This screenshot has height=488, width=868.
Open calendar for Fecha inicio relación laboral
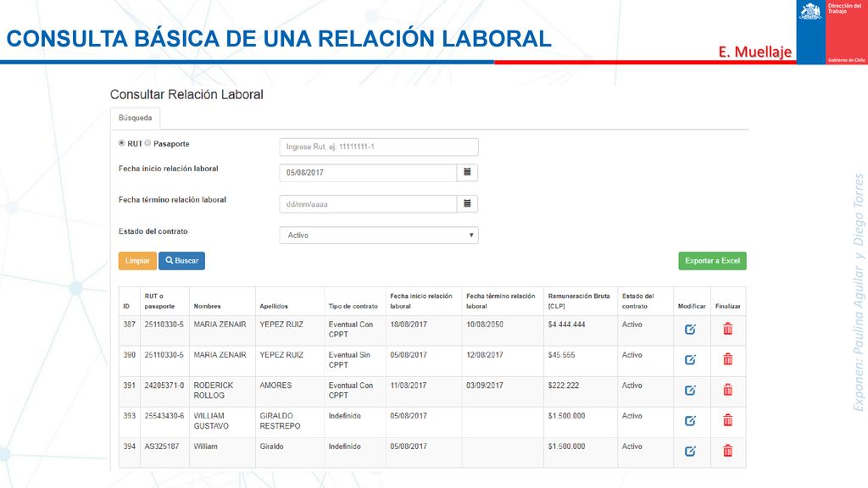(467, 173)
